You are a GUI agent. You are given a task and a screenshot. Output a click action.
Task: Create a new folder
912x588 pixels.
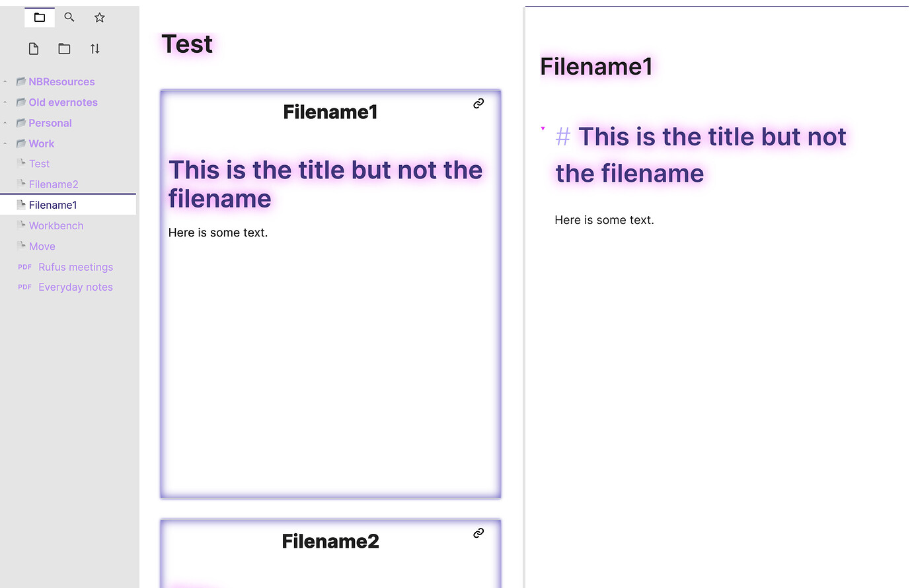pyautogui.click(x=64, y=48)
